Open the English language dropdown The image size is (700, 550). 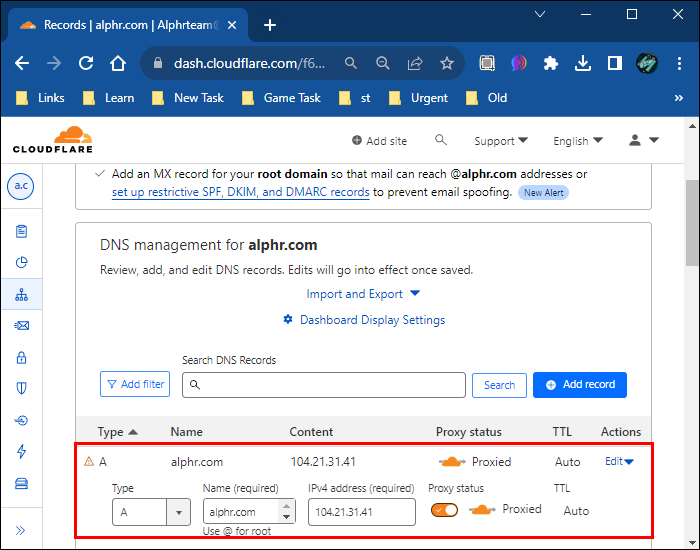pos(578,141)
